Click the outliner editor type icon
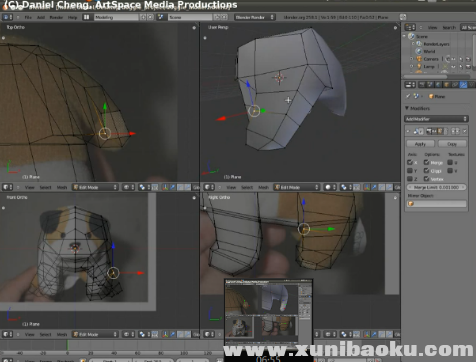 [410, 27]
